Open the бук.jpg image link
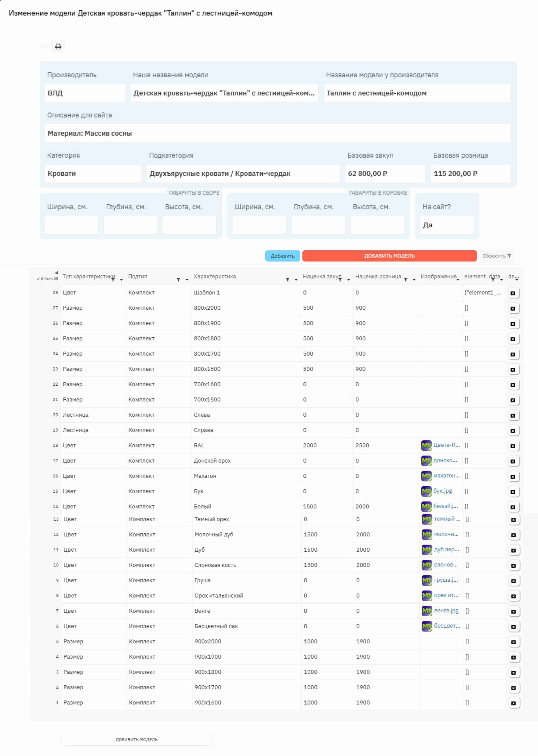This screenshot has height=756, width=538. [442, 491]
